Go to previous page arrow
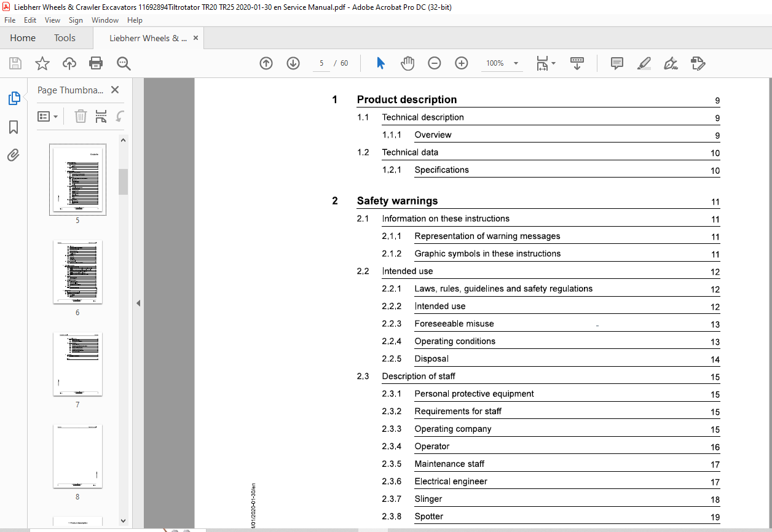Viewport: 772px width, 532px height. (x=266, y=63)
